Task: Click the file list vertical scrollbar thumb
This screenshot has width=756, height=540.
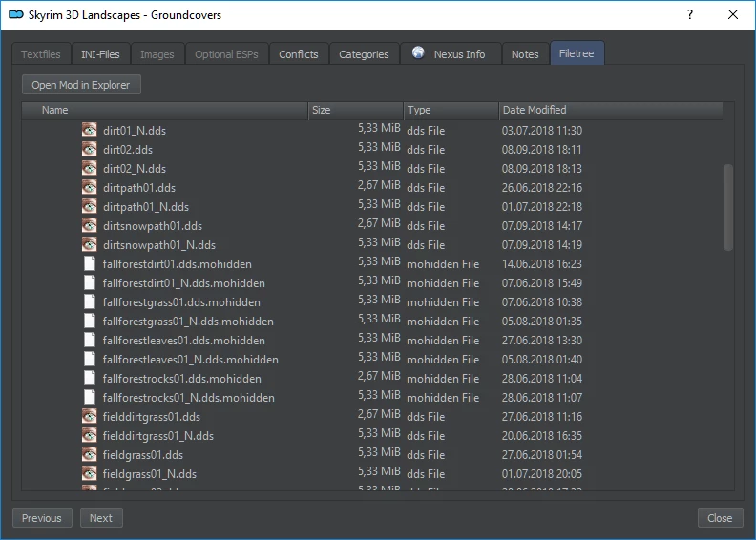Action: click(728, 208)
